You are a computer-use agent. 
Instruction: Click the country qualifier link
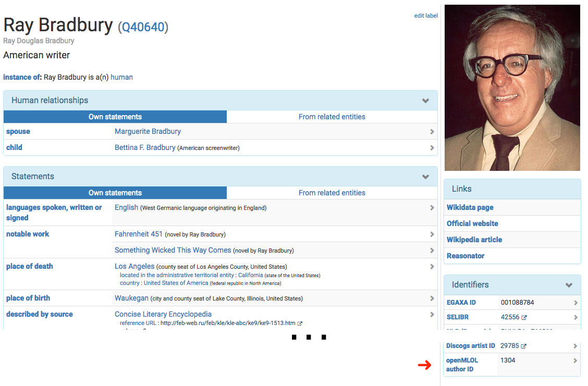pos(130,283)
